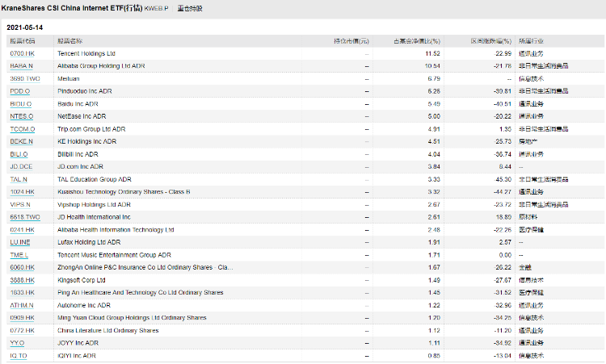Select the 重仓持股 tab in the header
This screenshot has height=364, width=606.
190,9
